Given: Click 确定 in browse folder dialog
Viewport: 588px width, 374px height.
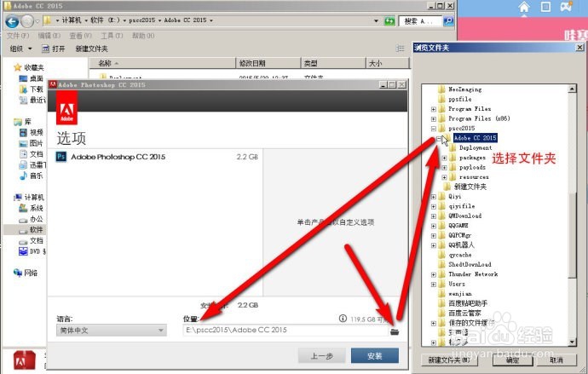Looking at the screenshot, I should click(513, 360).
